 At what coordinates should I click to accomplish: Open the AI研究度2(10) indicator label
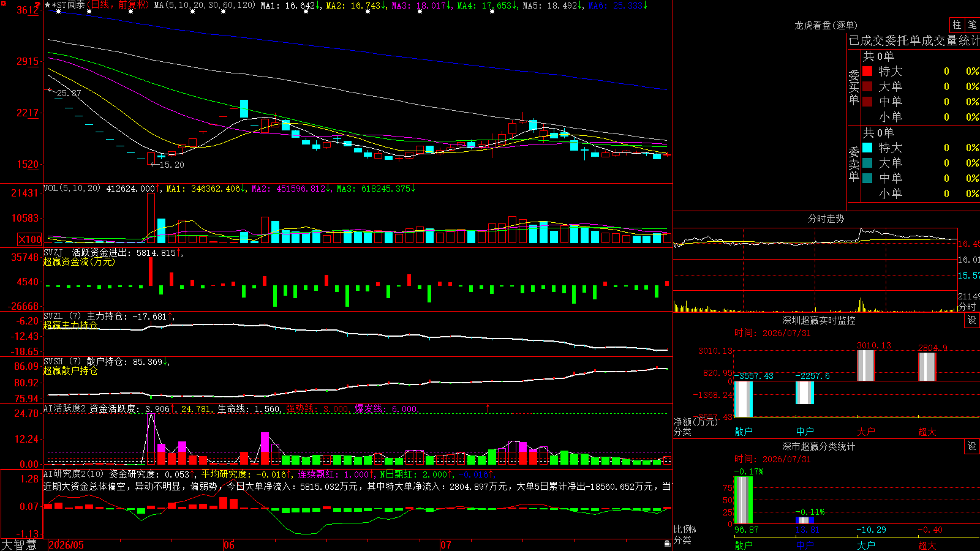[73, 474]
